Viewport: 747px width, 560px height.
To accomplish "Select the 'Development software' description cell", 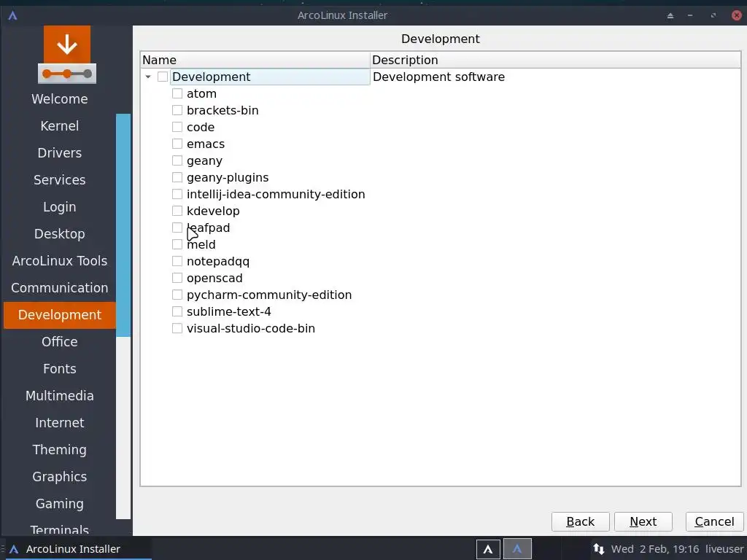I will click(438, 77).
